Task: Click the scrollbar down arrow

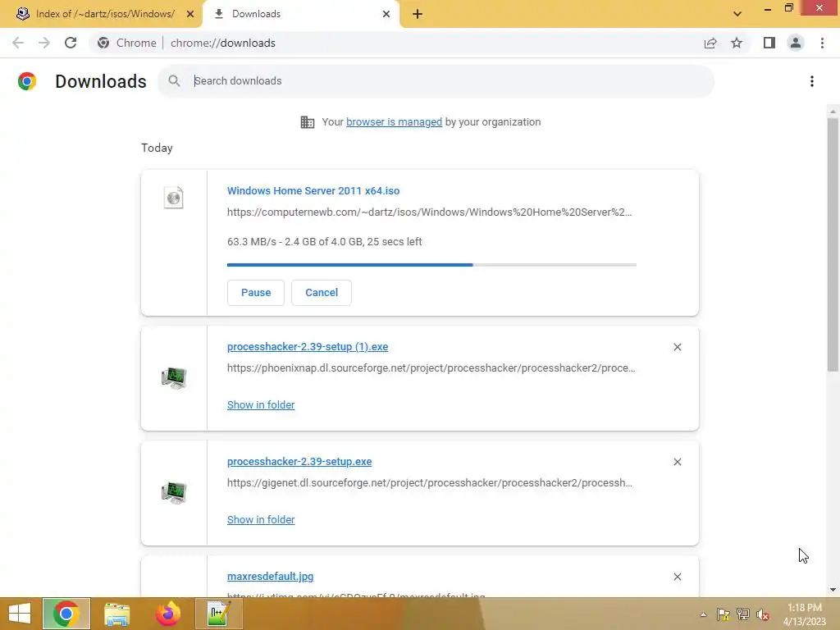Action: pos(833,590)
